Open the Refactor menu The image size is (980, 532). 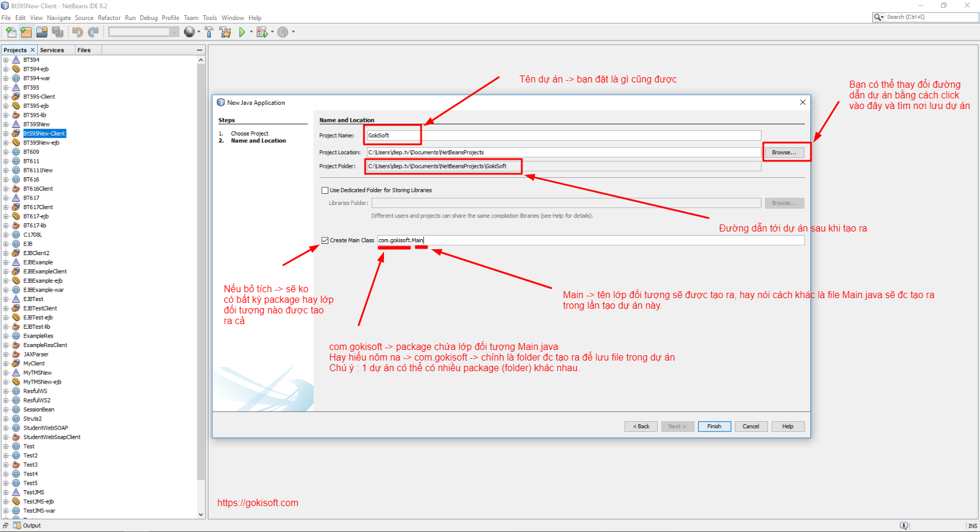[x=109, y=18]
